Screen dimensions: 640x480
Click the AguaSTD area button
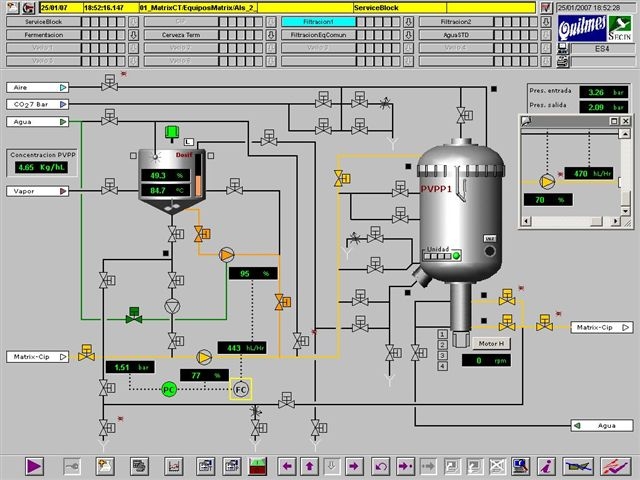click(456, 35)
